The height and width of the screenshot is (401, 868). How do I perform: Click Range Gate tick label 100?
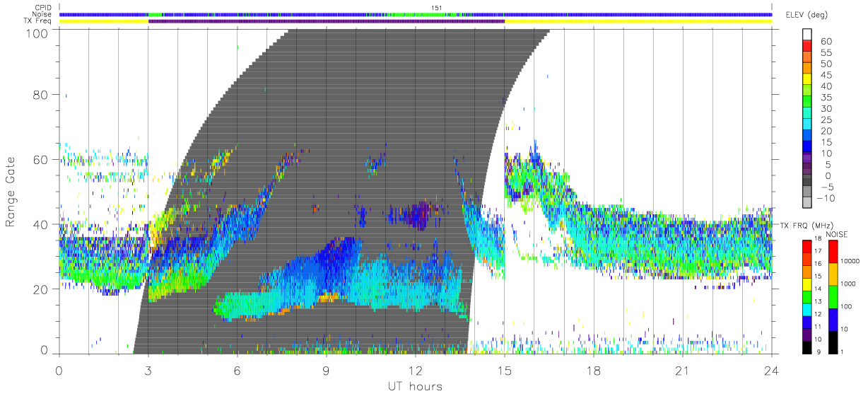coord(37,33)
